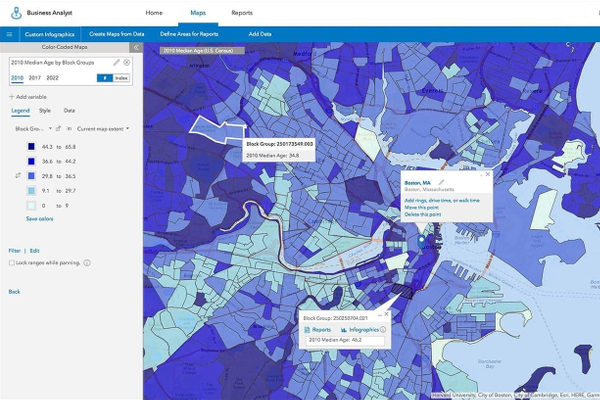This screenshot has height=400, width=600.
Task: Close the Boston, MA popup
Action: (x=487, y=174)
